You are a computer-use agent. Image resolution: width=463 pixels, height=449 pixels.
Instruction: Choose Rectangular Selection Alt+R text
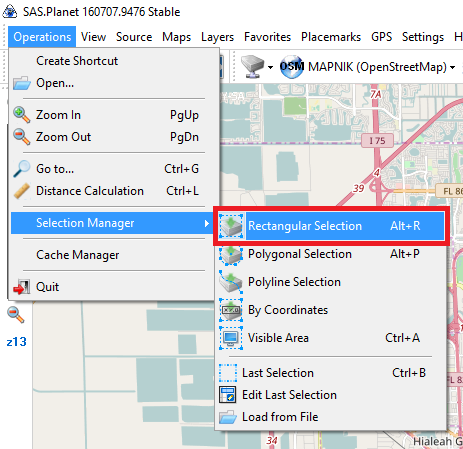point(334,226)
